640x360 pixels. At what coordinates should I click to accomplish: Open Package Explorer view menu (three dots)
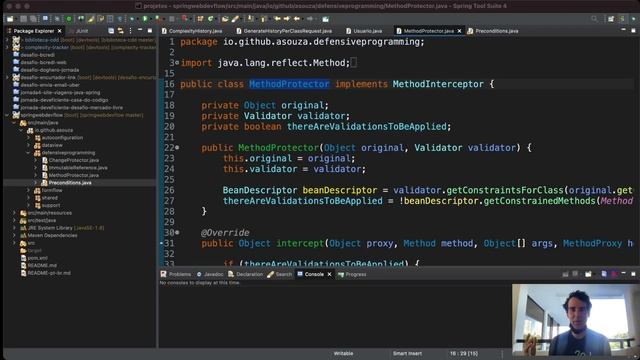click(130, 31)
